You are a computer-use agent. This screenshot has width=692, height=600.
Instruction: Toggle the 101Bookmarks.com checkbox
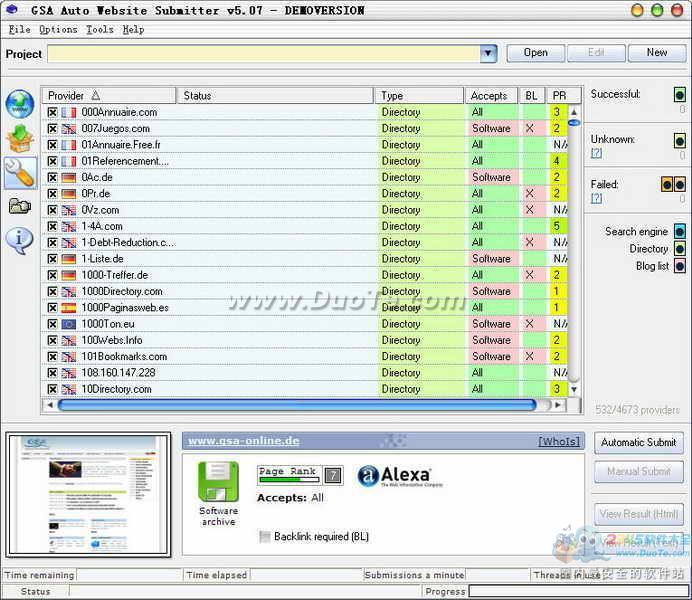point(52,357)
